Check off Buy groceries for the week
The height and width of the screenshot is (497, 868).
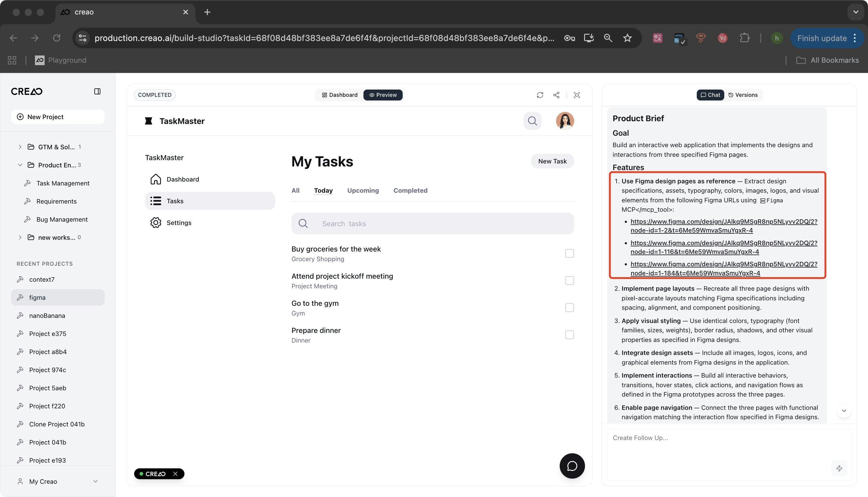pyautogui.click(x=569, y=253)
